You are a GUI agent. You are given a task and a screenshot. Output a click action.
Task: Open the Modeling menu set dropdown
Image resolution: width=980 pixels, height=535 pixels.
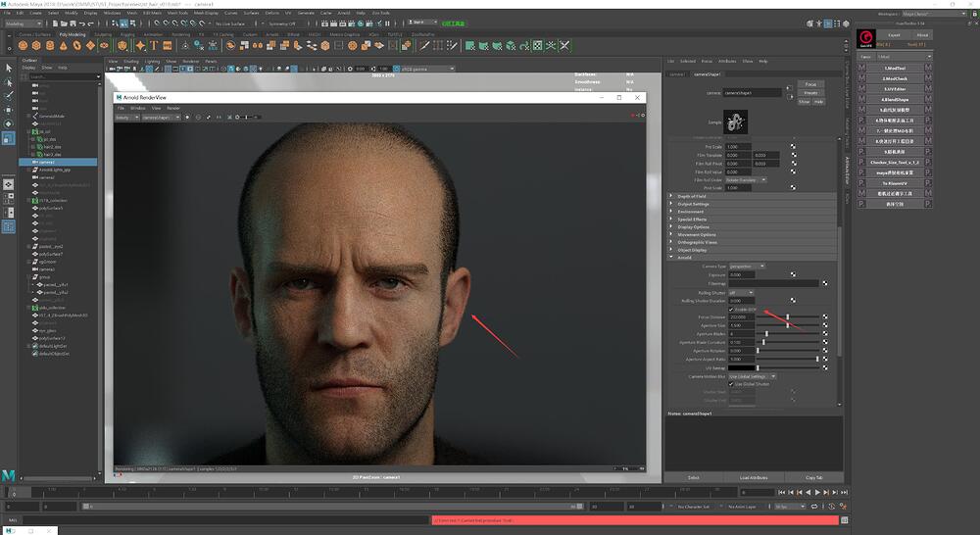[x=25, y=24]
